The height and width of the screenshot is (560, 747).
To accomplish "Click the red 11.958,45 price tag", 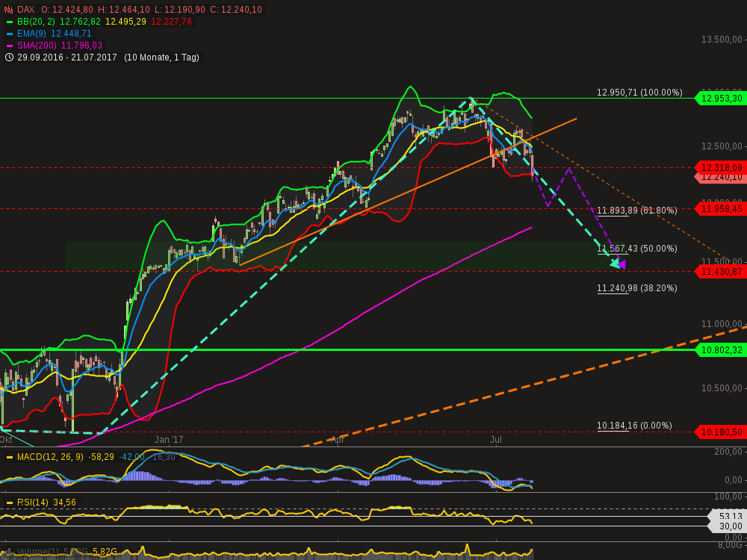I will 722,208.
